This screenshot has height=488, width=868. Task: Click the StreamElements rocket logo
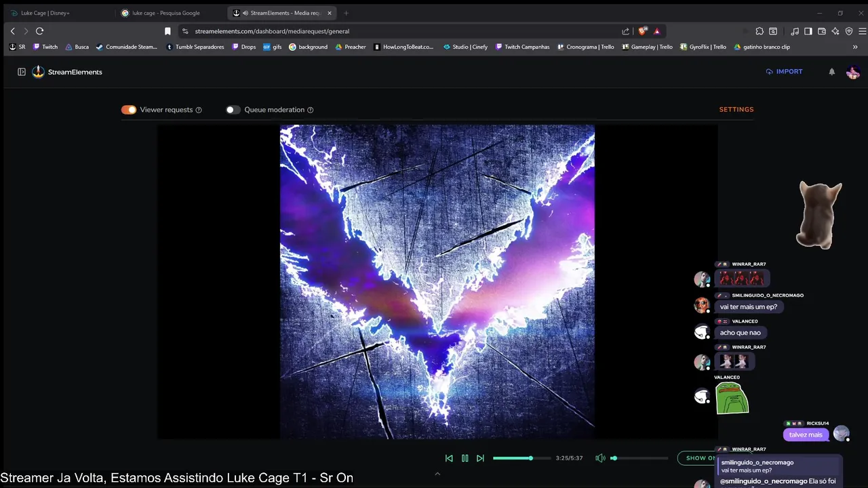(38, 72)
